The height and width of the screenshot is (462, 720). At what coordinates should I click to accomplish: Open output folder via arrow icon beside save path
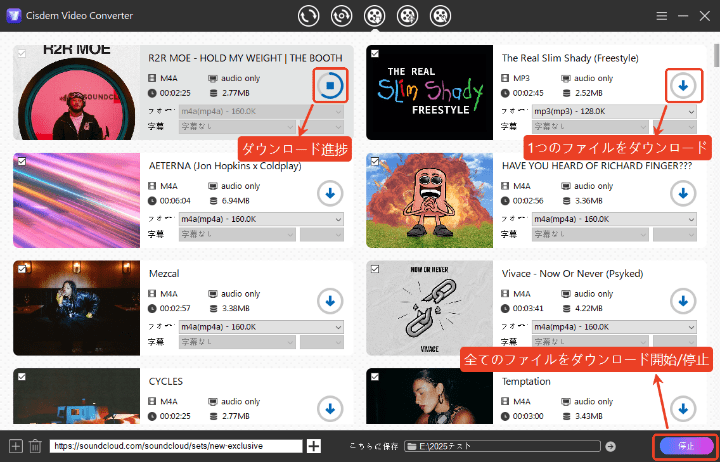pos(611,446)
